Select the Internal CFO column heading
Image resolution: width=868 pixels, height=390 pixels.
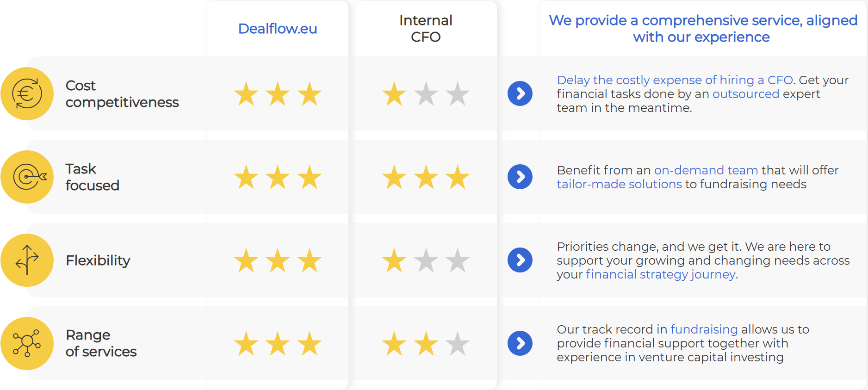click(426, 29)
